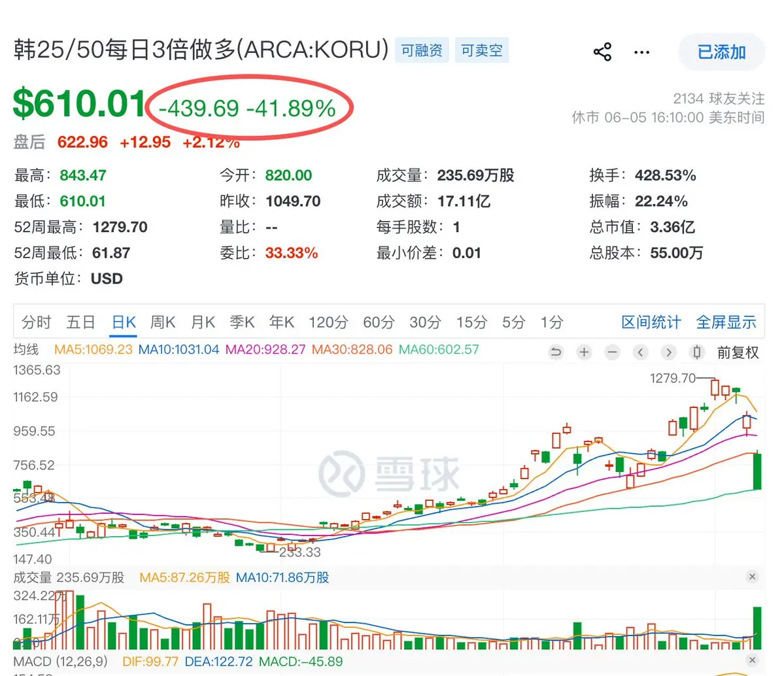This screenshot has width=784, height=676.
Task: Click the 总股本 value 55.00万
Action: point(677,253)
